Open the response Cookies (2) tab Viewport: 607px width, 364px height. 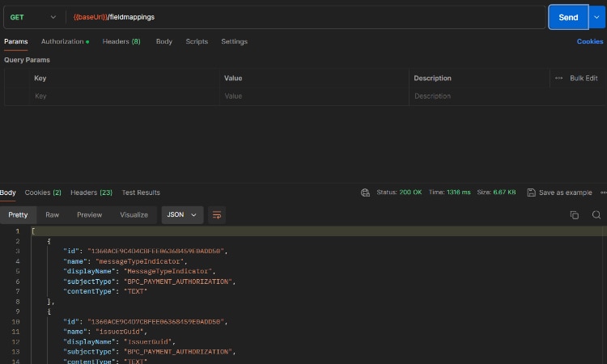43,193
